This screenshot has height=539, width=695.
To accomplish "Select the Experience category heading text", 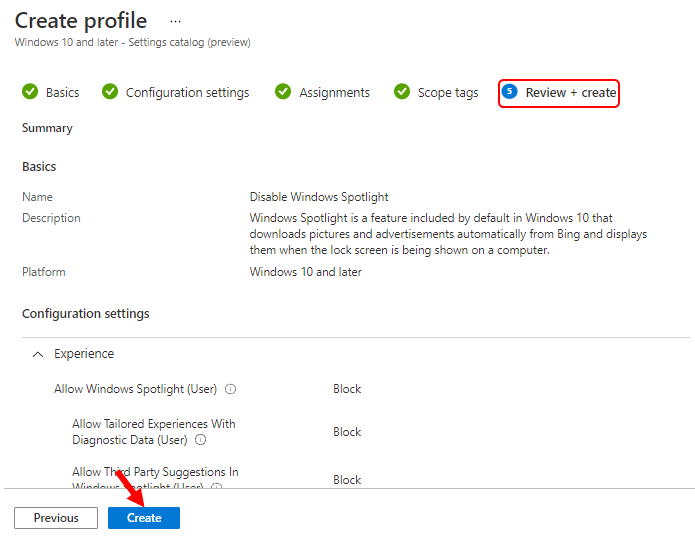I will click(84, 354).
